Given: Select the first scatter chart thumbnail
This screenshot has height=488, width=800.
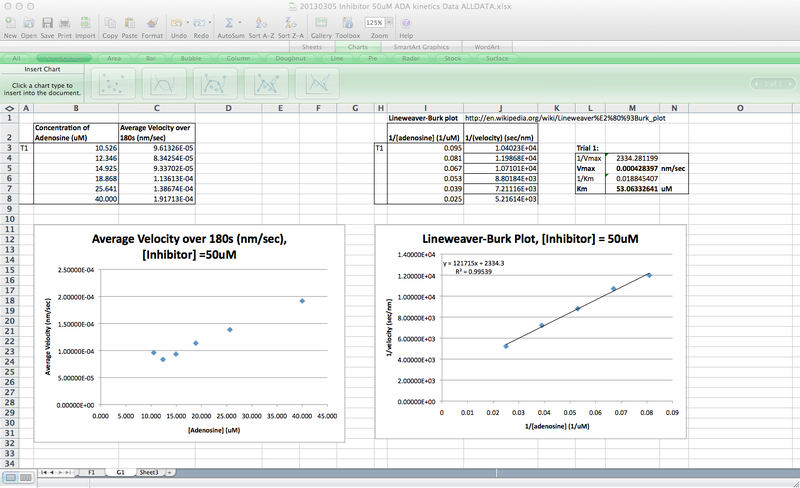Looking at the screenshot, I should click(112, 83).
